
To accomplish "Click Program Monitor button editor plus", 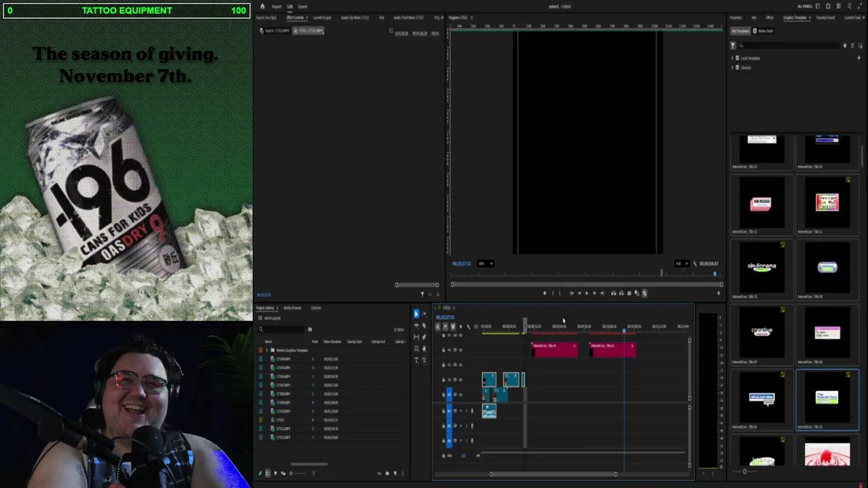I will [718, 293].
